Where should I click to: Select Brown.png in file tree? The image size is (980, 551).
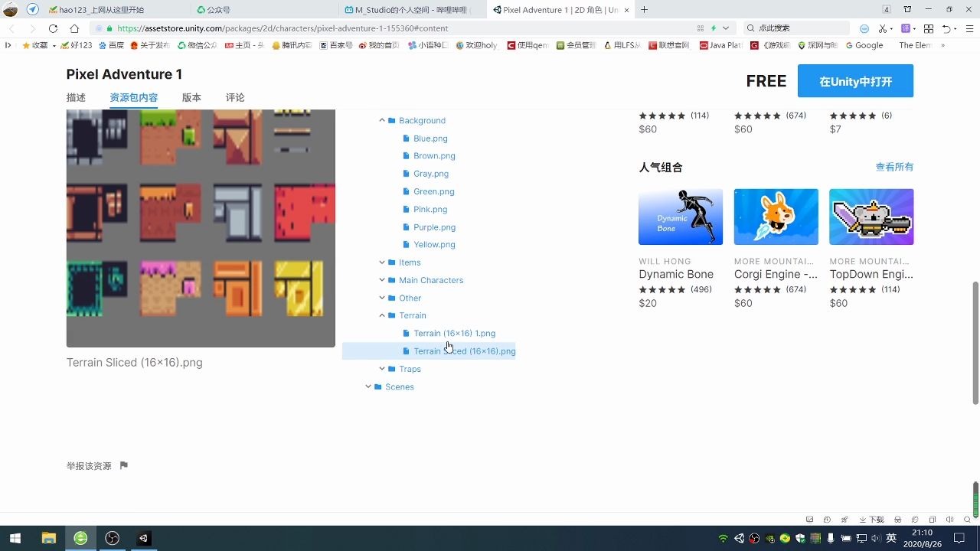tap(434, 156)
